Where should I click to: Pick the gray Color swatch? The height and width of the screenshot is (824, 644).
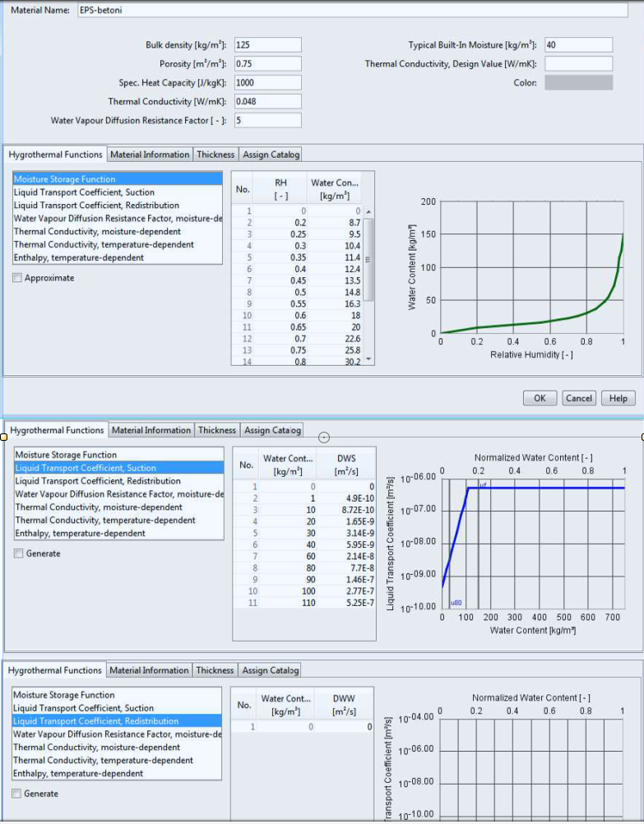tap(578, 82)
